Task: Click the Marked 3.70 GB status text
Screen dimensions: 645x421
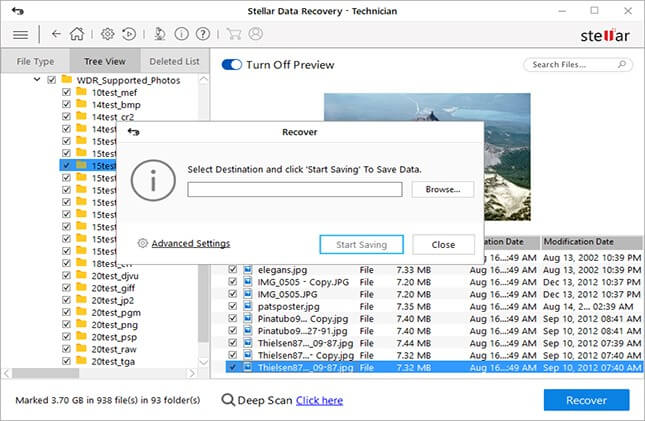Action: tap(108, 400)
